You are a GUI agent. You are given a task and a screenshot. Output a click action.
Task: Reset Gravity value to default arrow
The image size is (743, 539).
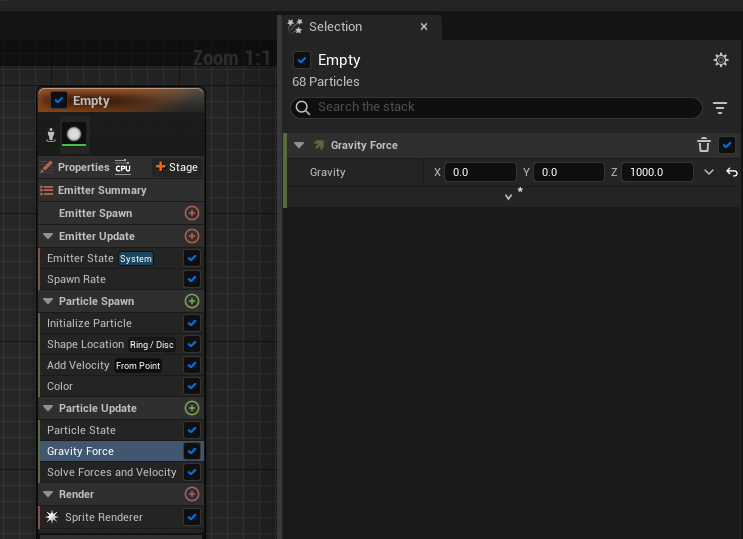(x=732, y=172)
